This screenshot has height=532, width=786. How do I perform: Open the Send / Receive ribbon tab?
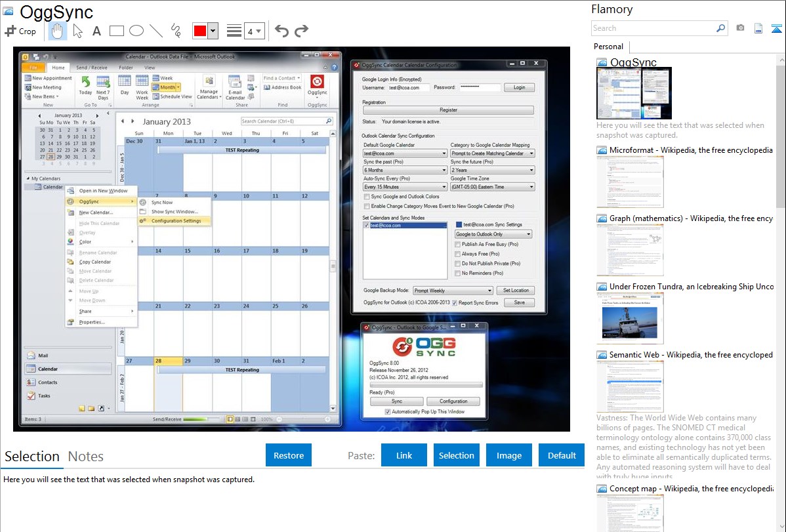(92, 68)
